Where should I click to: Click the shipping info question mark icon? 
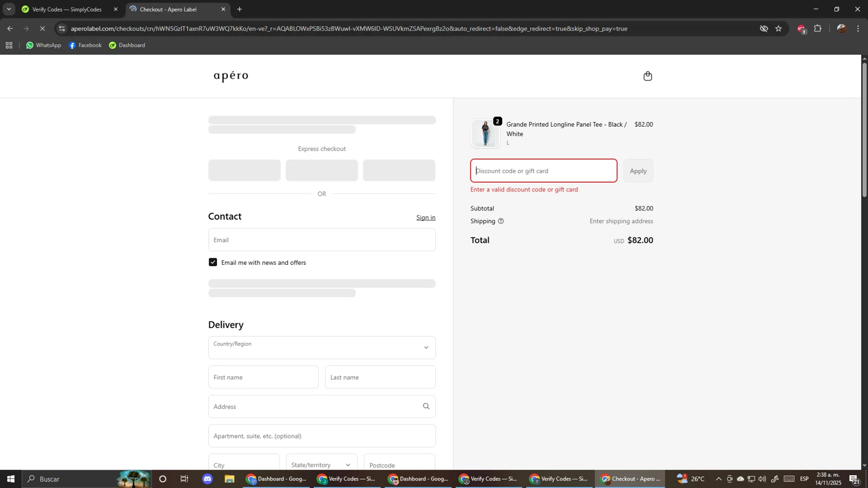501,221
